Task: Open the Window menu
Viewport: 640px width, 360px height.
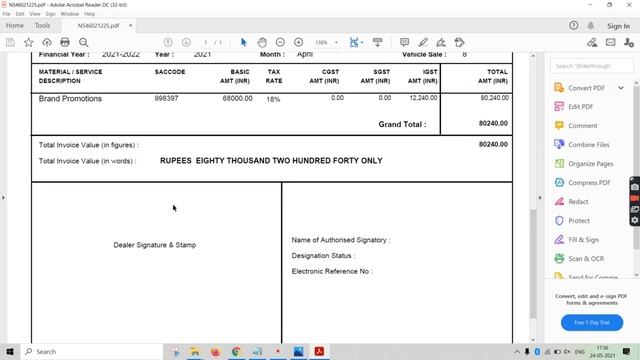Action: click(x=69, y=14)
